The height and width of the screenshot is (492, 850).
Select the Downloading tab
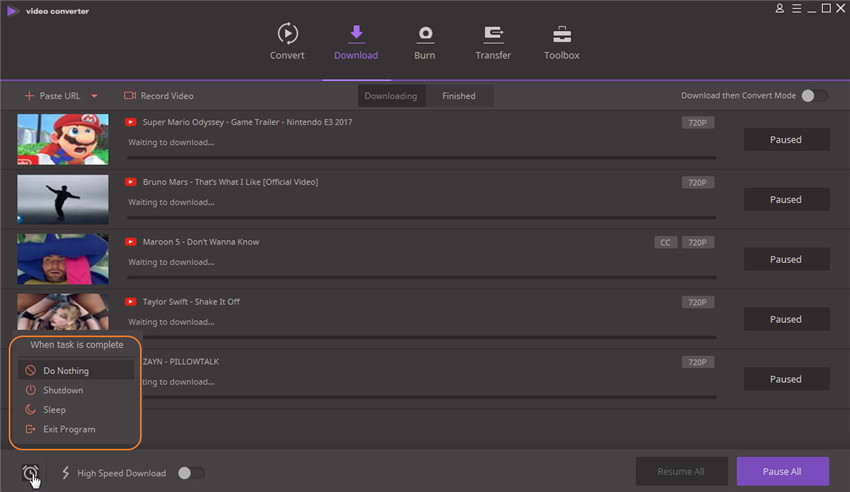point(391,96)
